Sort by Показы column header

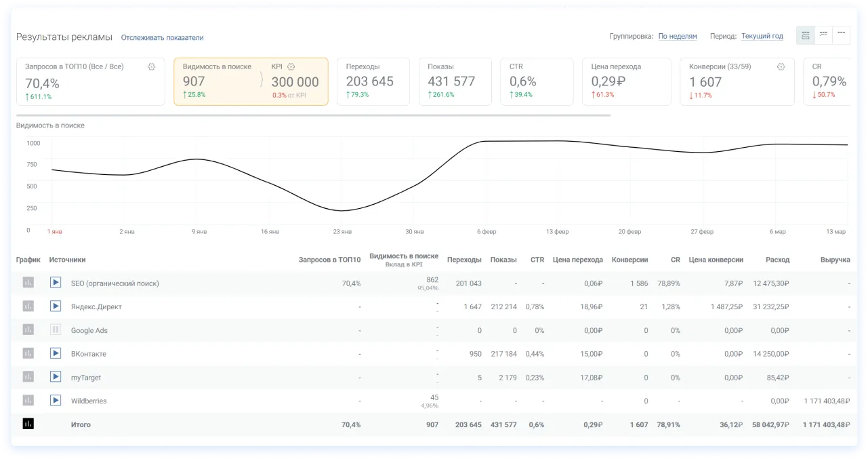503,260
